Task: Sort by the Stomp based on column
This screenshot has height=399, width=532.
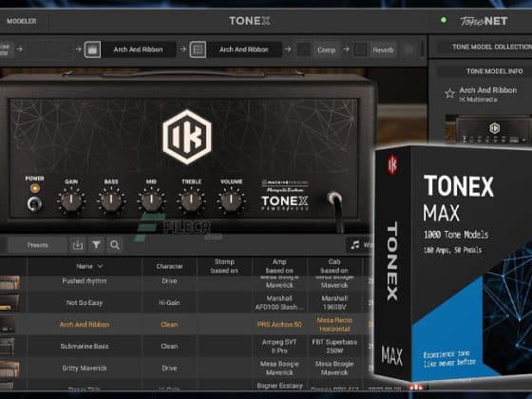Action: tap(224, 266)
